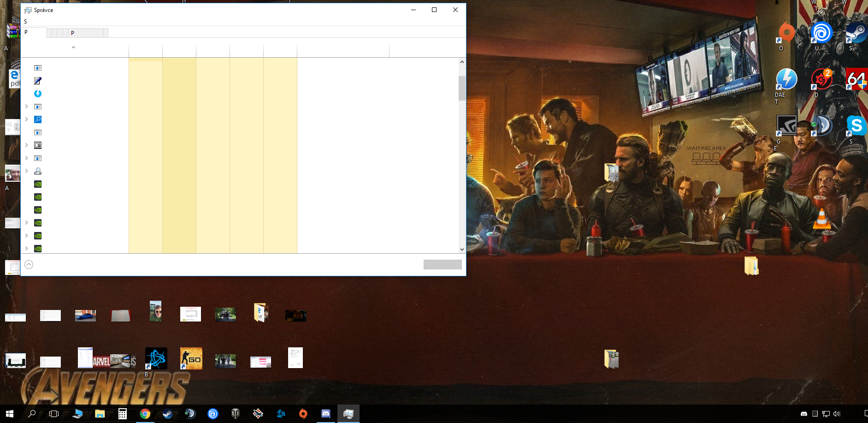Viewport: 868px width, 423px height.
Task: Open the Skype desktop shortcut
Action: pyautogui.click(x=856, y=125)
